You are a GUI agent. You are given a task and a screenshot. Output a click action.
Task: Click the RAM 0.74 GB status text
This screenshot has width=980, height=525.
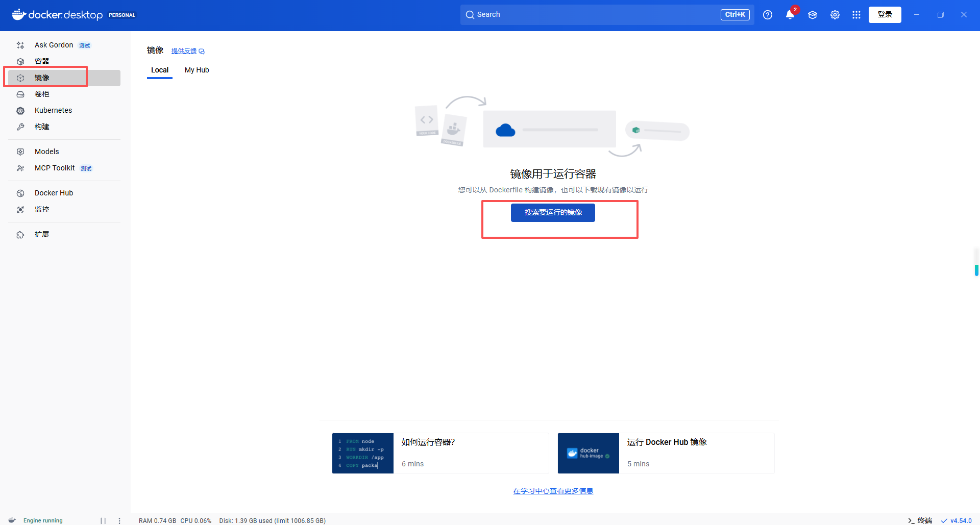point(157,520)
